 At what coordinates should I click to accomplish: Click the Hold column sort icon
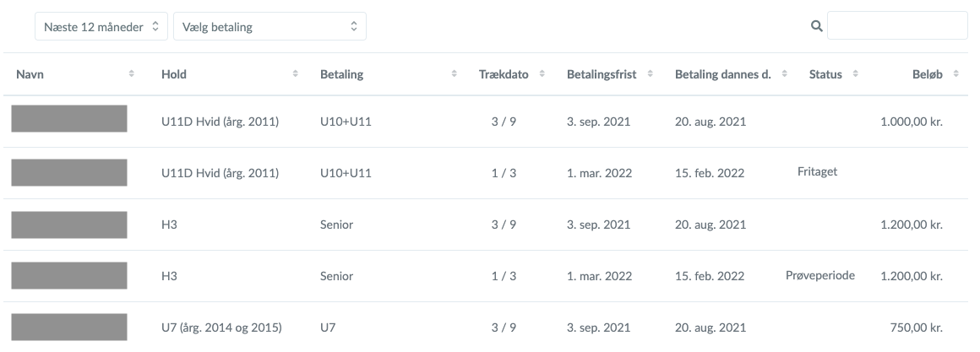(295, 74)
